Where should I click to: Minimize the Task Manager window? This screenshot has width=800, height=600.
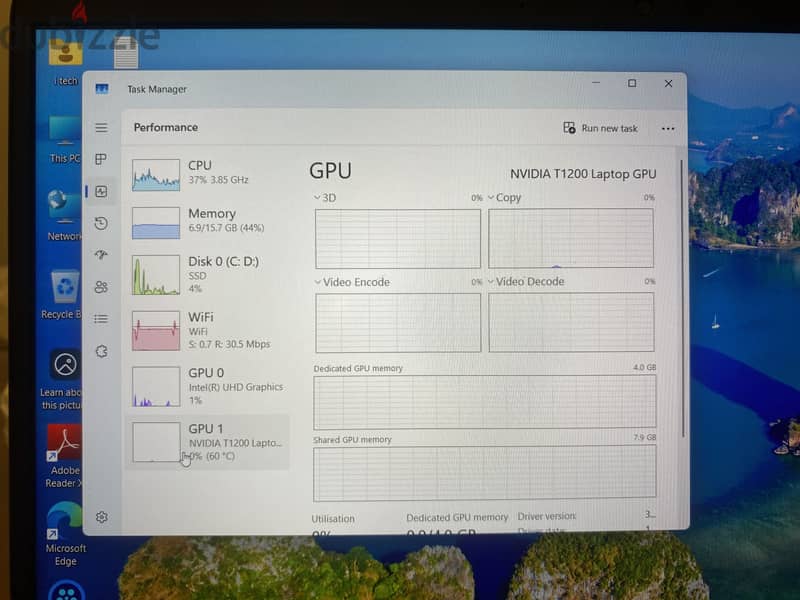[x=595, y=83]
